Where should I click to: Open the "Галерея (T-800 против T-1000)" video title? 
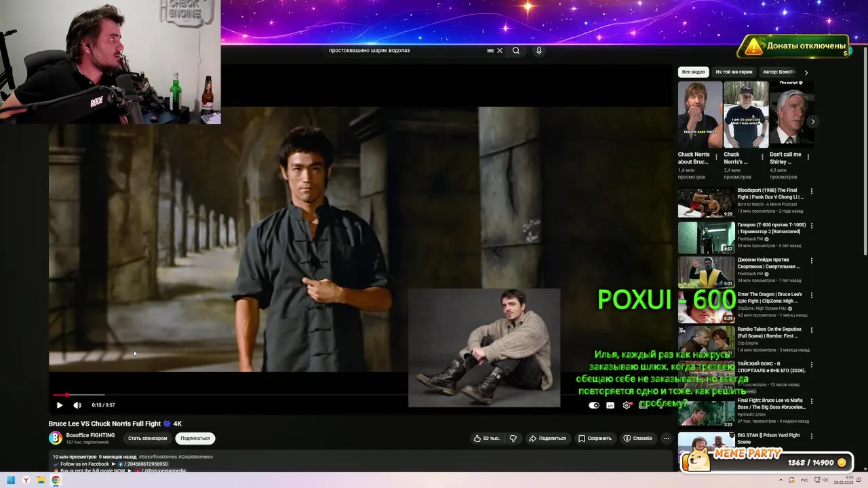(x=772, y=228)
